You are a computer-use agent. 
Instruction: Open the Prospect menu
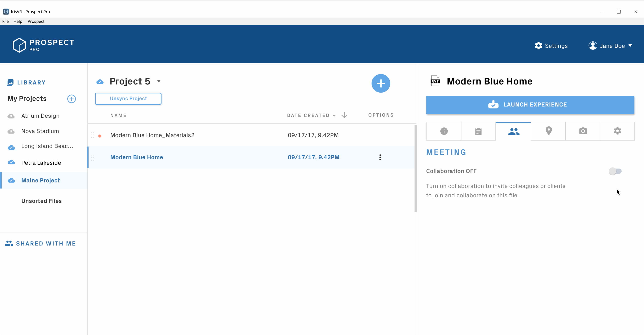pos(36,21)
